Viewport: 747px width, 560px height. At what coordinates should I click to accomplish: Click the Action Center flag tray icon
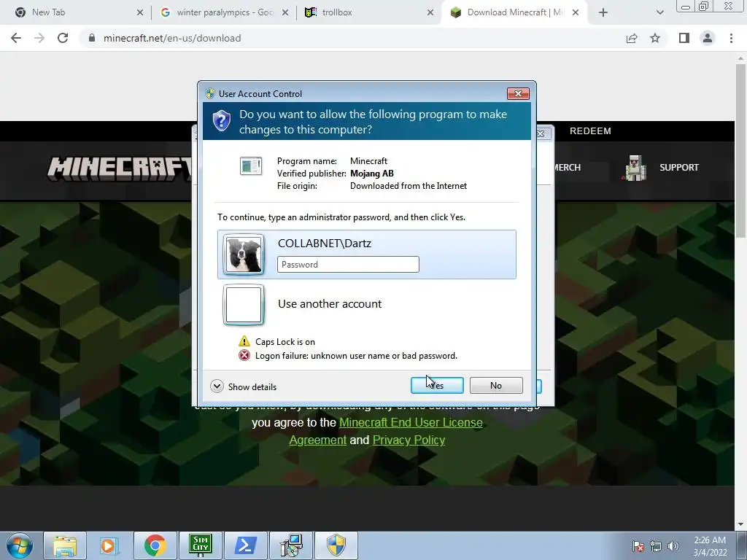click(x=638, y=546)
